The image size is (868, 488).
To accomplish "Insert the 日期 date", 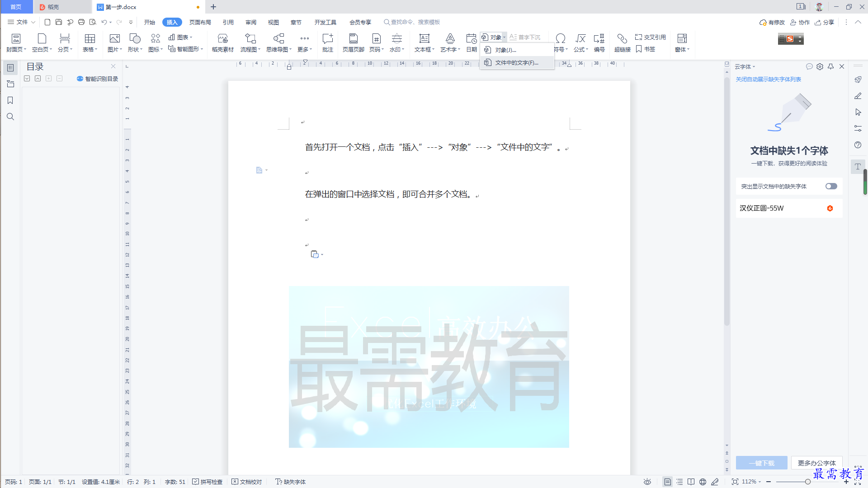I will click(x=471, y=43).
